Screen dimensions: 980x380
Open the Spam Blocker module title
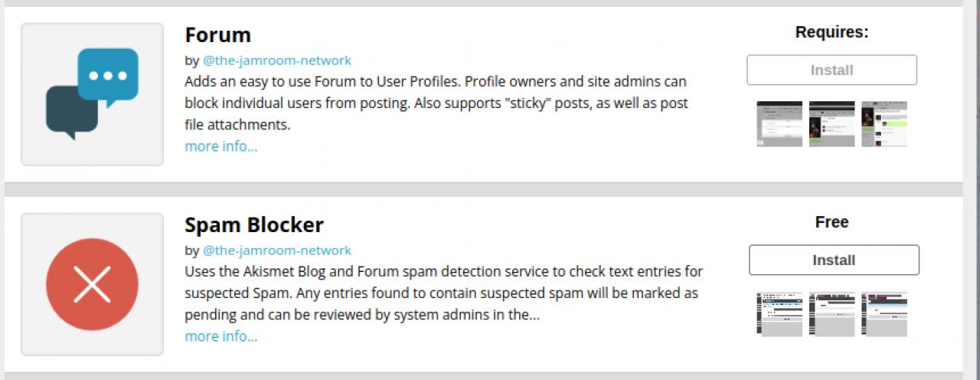coord(253,225)
